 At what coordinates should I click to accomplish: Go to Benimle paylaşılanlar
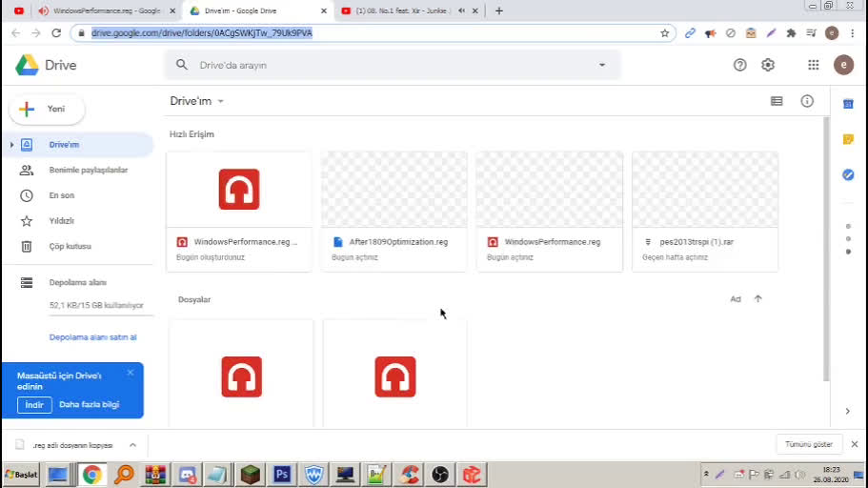(x=88, y=170)
